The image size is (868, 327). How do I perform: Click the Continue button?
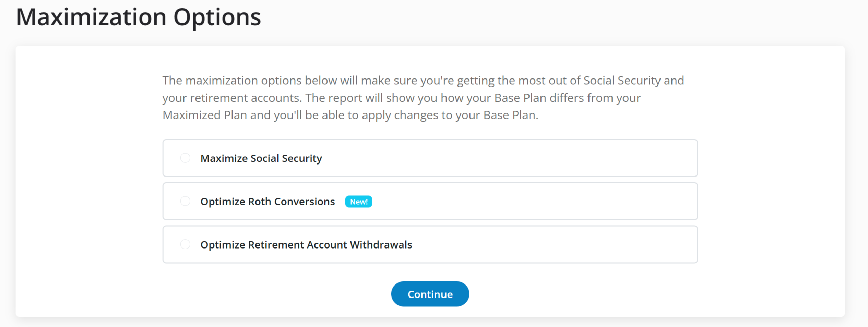tap(430, 294)
